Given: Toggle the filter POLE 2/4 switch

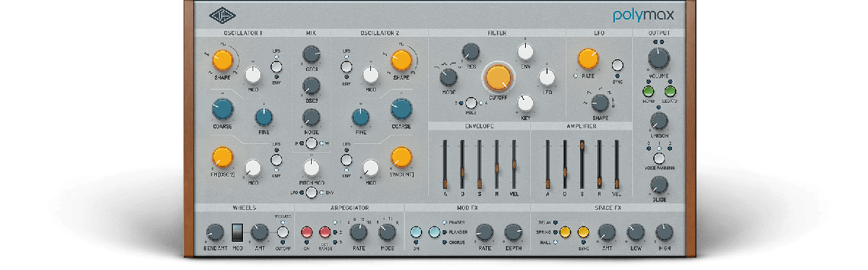Looking at the screenshot, I should (471, 103).
